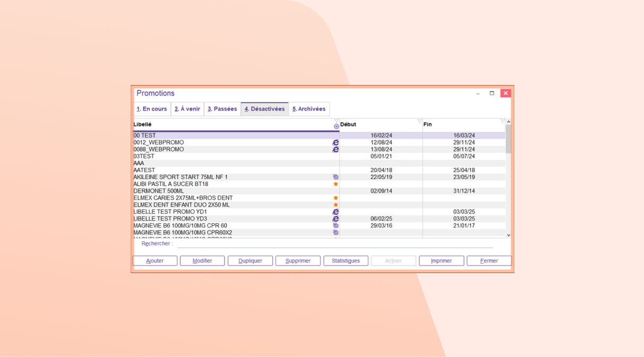This screenshot has height=357, width=644.
Task: Click the orange star on ALIBI PASTIL row
Action: pyautogui.click(x=335, y=184)
